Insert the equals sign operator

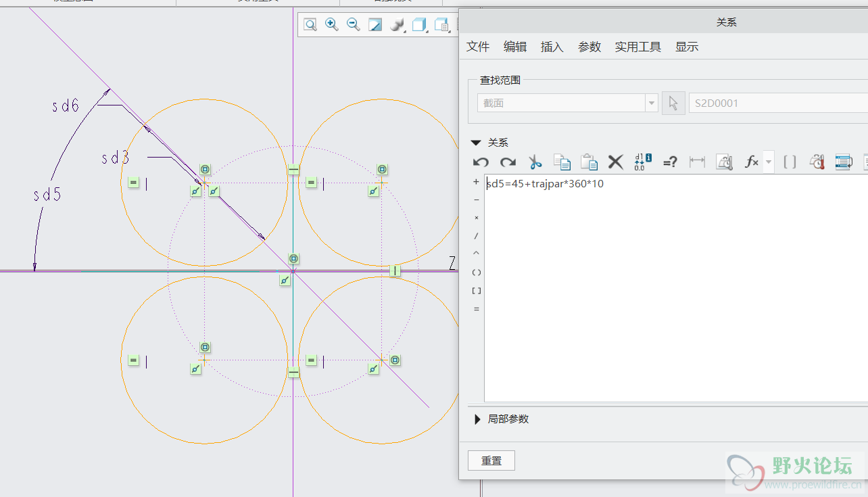click(x=476, y=308)
